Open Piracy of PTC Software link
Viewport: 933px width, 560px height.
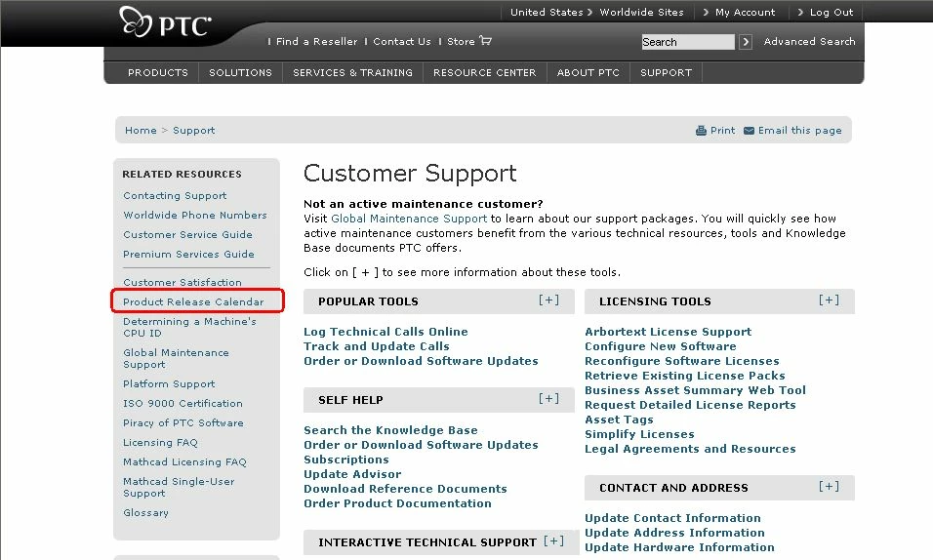(x=183, y=423)
